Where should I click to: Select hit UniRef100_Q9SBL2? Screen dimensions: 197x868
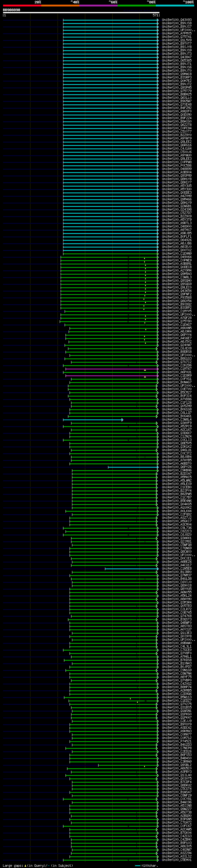[x=177, y=765]
